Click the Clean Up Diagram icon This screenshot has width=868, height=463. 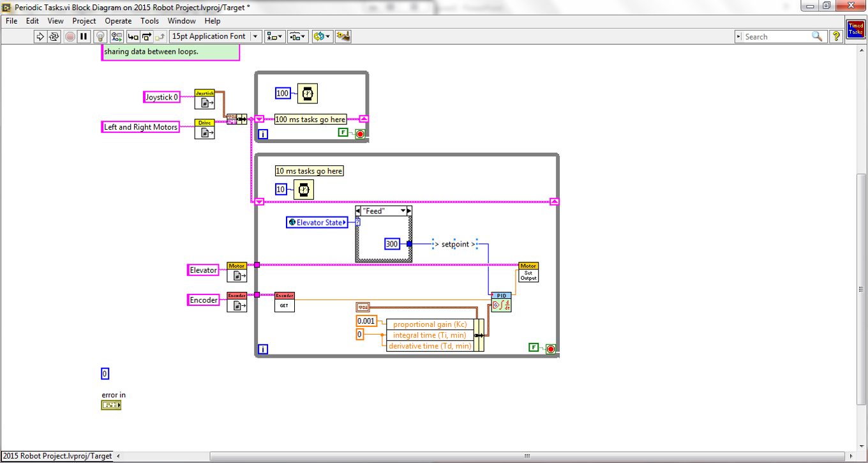pos(343,37)
